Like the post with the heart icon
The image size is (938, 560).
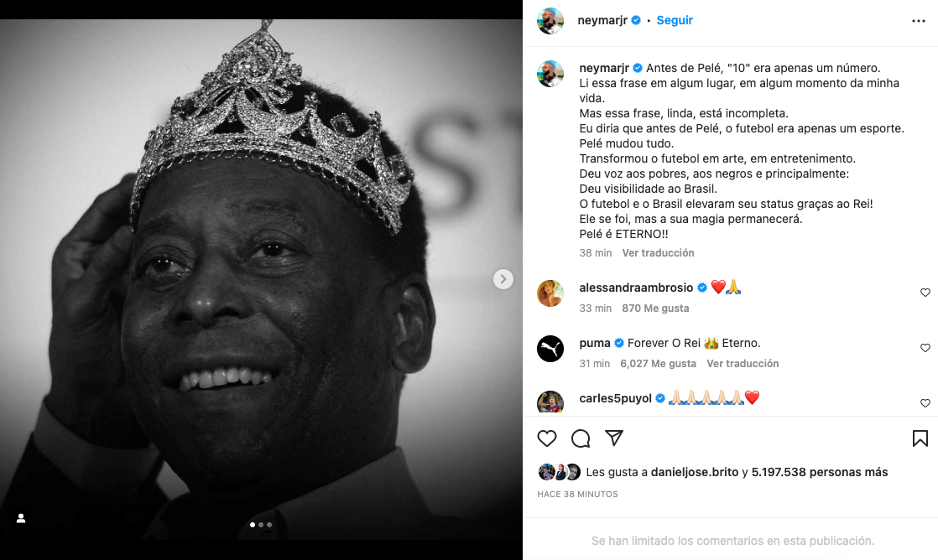(x=547, y=438)
